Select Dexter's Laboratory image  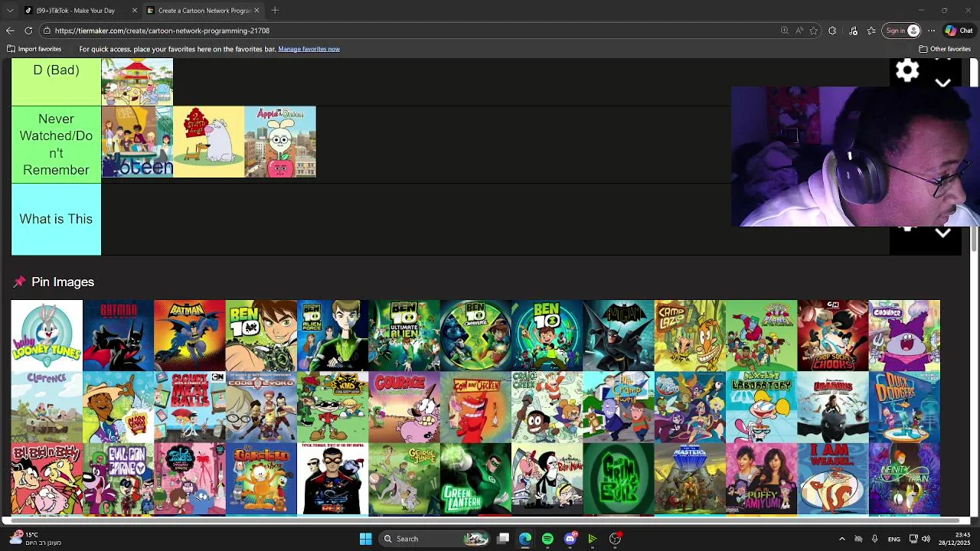[761, 407]
